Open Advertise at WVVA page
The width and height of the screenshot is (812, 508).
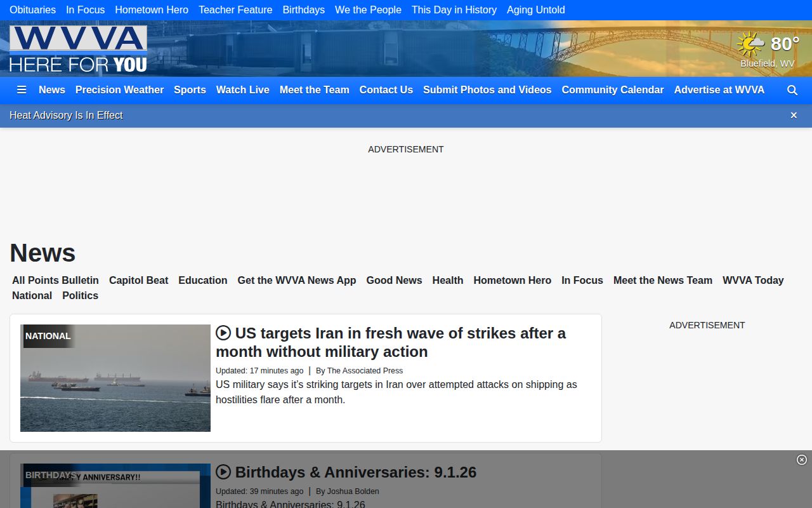[x=719, y=90]
